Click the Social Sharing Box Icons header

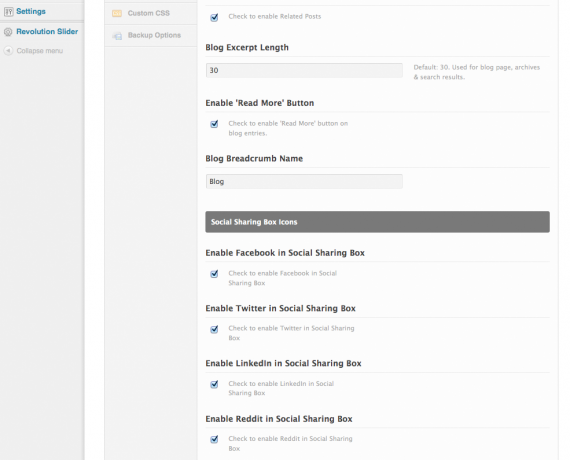point(377,222)
